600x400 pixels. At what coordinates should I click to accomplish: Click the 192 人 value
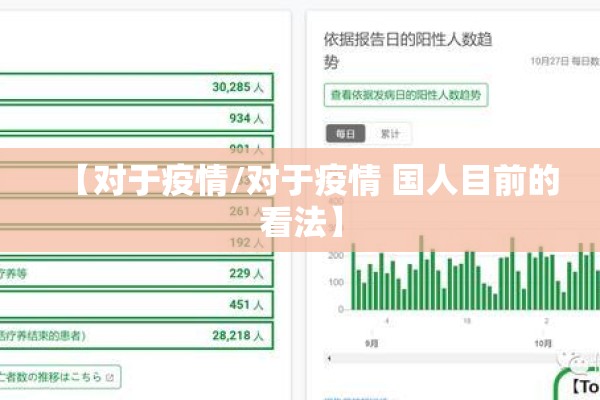(246, 242)
